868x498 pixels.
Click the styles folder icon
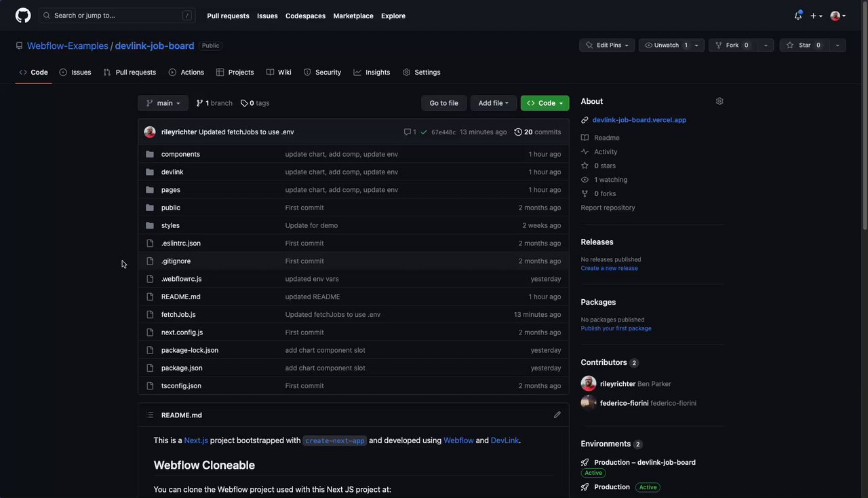click(150, 225)
